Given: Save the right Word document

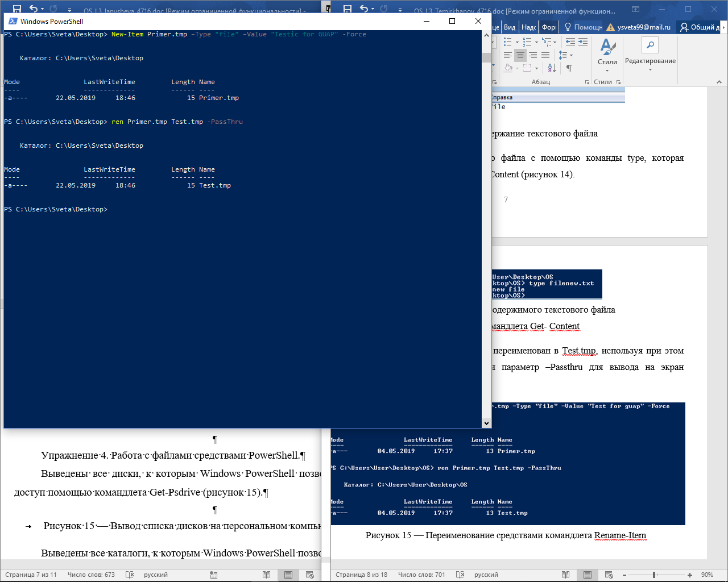Looking at the screenshot, I should click(x=348, y=9).
